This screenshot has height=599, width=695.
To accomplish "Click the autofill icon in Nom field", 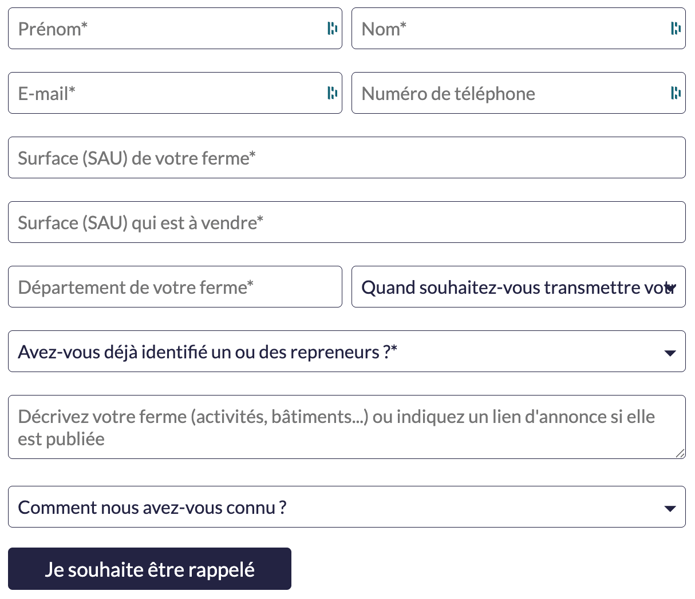I will [x=676, y=29].
